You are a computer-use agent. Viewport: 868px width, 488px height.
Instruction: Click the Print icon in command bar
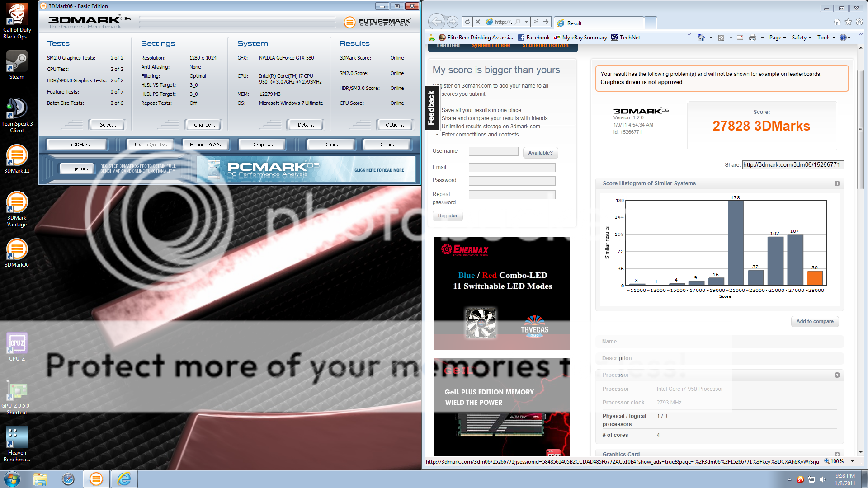[x=752, y=38]
